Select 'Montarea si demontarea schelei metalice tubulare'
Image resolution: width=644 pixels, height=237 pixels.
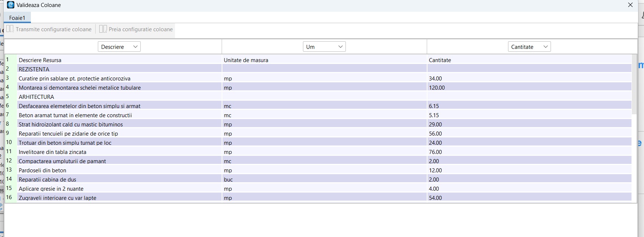(x=119, y=87)
